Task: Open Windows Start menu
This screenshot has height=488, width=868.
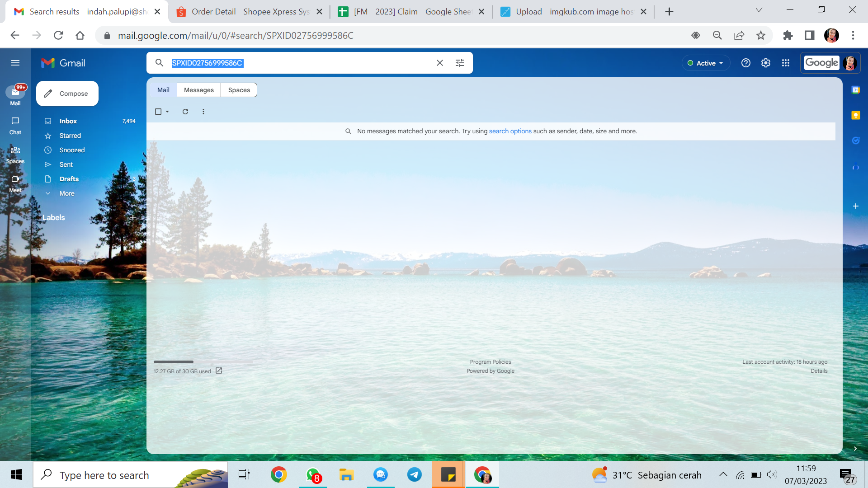Action: coord(16,475)
